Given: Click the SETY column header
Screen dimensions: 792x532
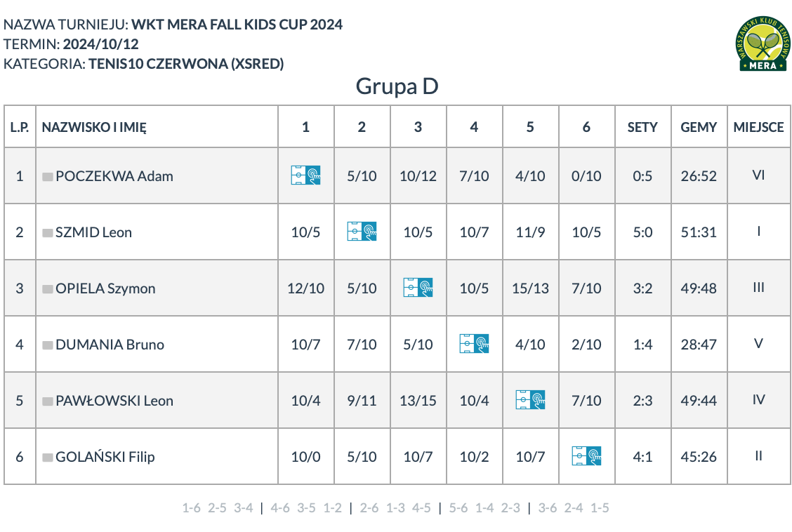Looking at the screenshot, I should pos(642,127).
